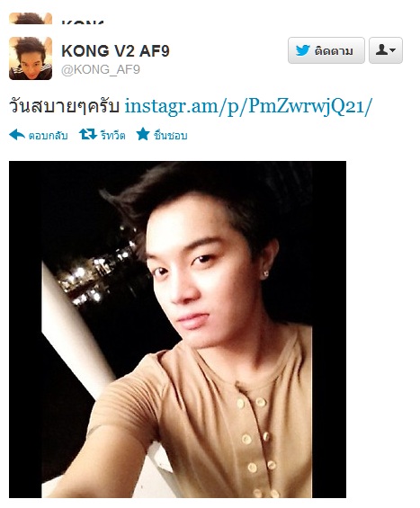Click the ชื่นชอบ favorite text
The width and height of the screenshot is (420, 508).
point(171,135)
